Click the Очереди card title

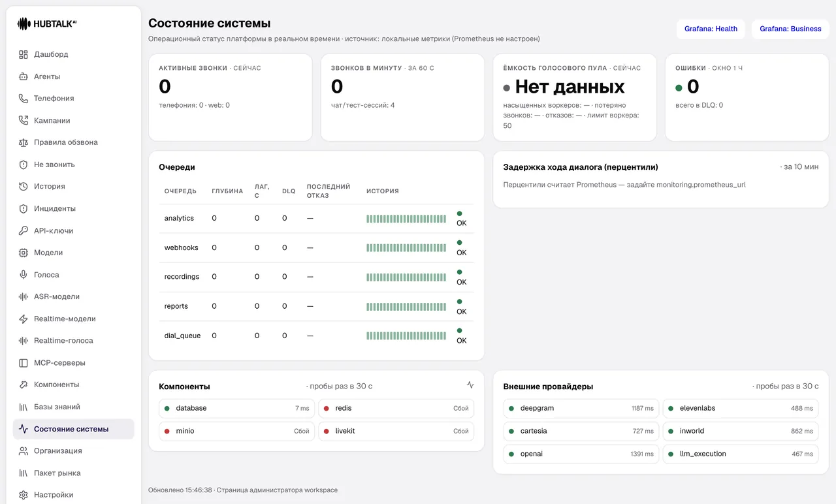click(x=177, y=167)
